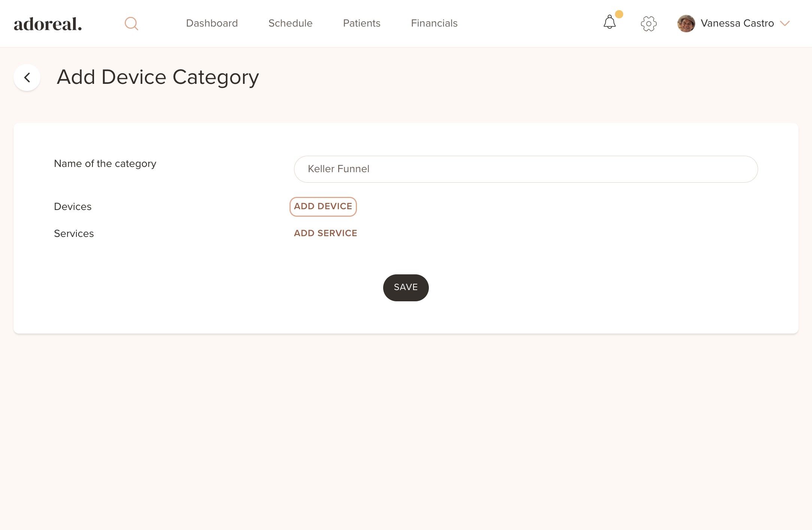Focus the Keller Funnel name field
Viewport: 812px width, 530px height.
526,169
